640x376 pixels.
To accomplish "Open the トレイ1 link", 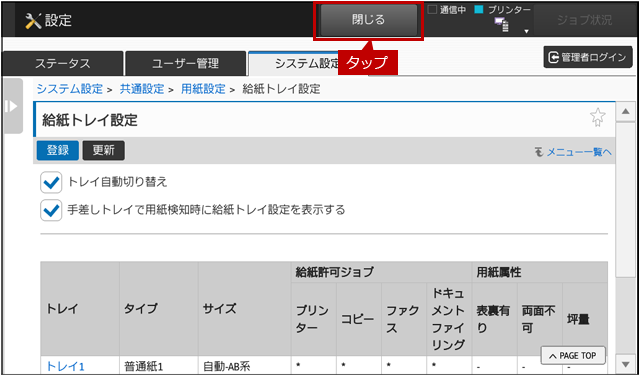I will (x=65, y=367).
